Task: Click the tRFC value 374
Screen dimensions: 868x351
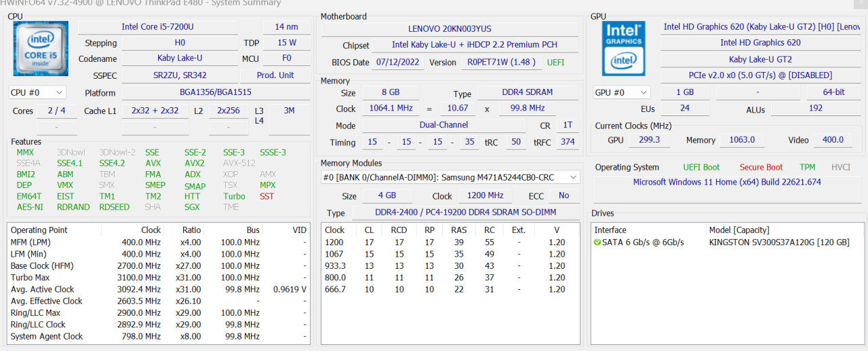Action: pyautogui.click(x=568, y=142)
